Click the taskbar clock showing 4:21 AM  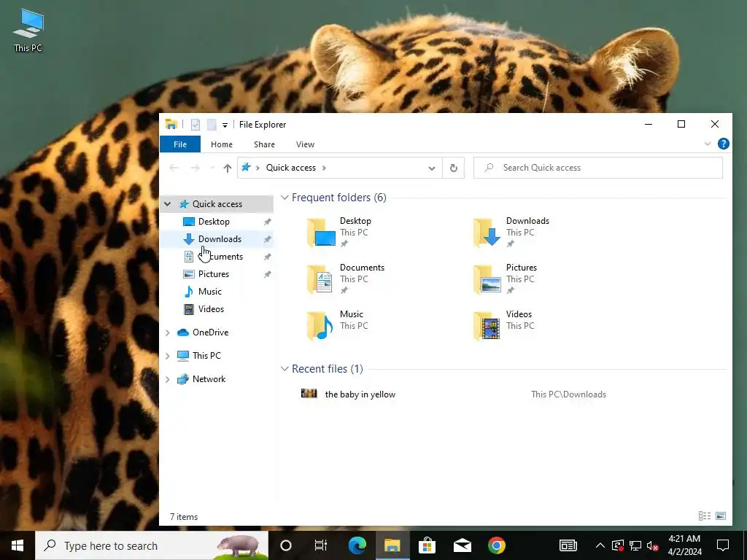pos(684,545)
